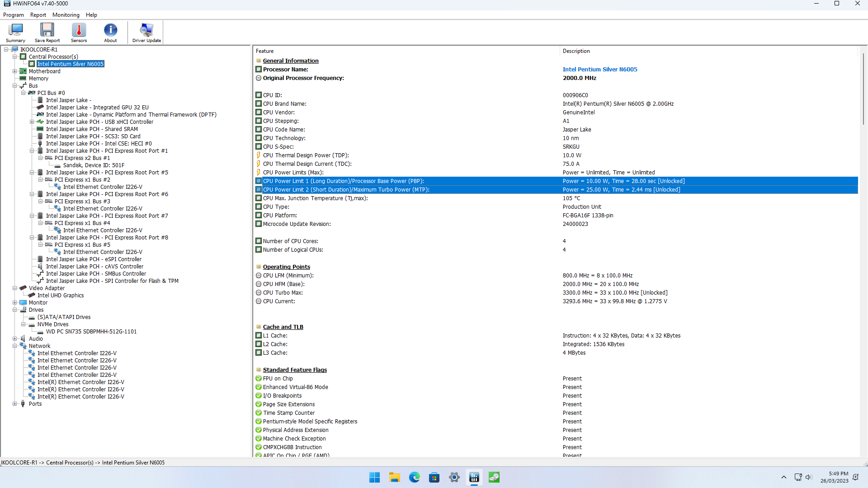Click Central Processor(s) chip icon

[x=23, y=57]
